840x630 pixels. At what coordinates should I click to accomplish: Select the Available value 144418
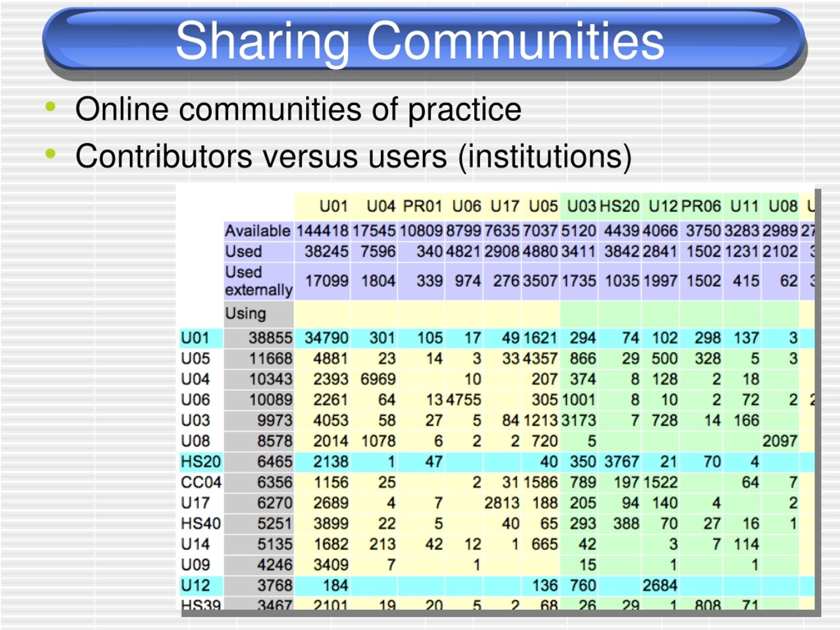coord(322,231)
